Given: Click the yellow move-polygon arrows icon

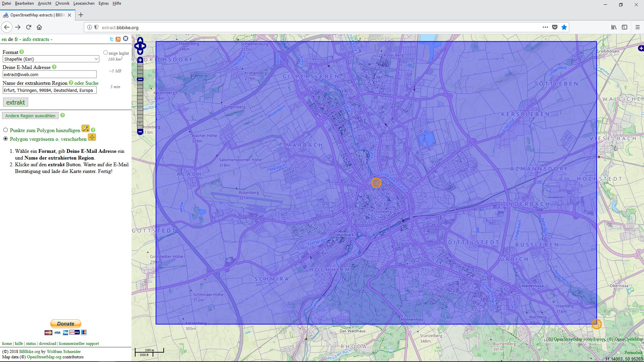Looking at the screenshot, I should [x=92, y=137].
